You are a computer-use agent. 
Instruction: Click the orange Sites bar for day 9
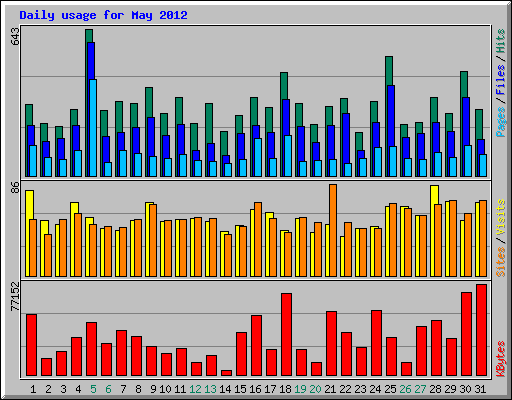pos(153,240)
